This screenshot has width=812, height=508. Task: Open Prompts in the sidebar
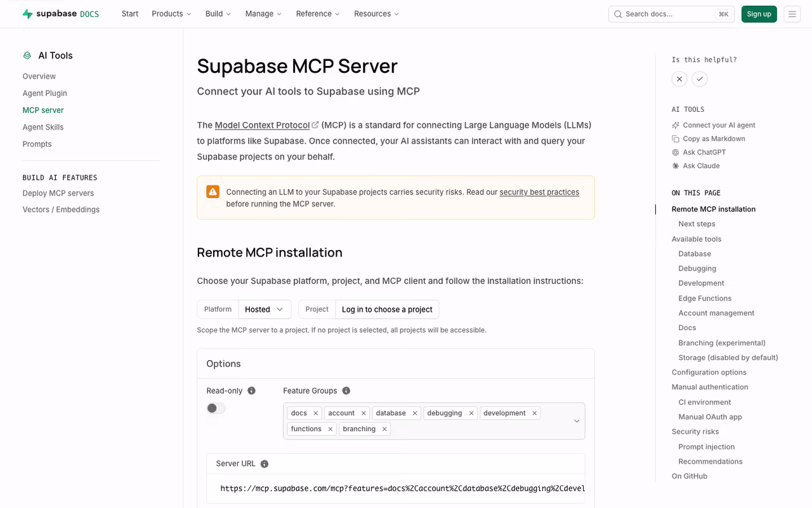[x=37, y=144]
